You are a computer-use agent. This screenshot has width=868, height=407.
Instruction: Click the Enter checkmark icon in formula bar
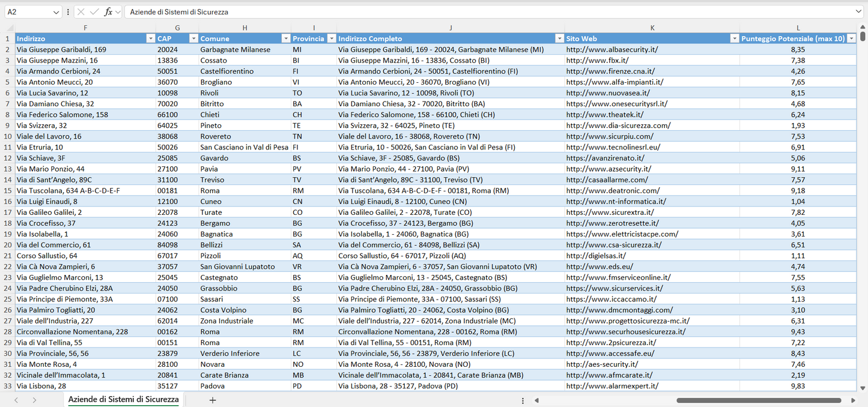94,12
